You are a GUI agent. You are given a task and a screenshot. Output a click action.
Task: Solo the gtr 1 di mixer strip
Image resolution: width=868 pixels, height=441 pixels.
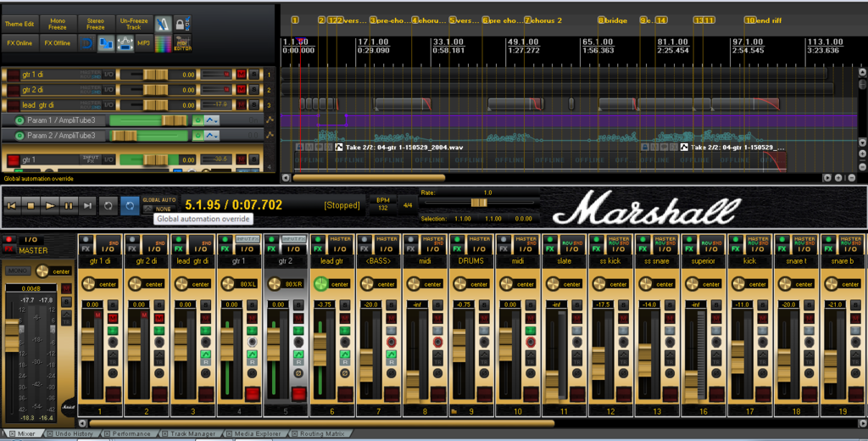click(x=113, y=305)
